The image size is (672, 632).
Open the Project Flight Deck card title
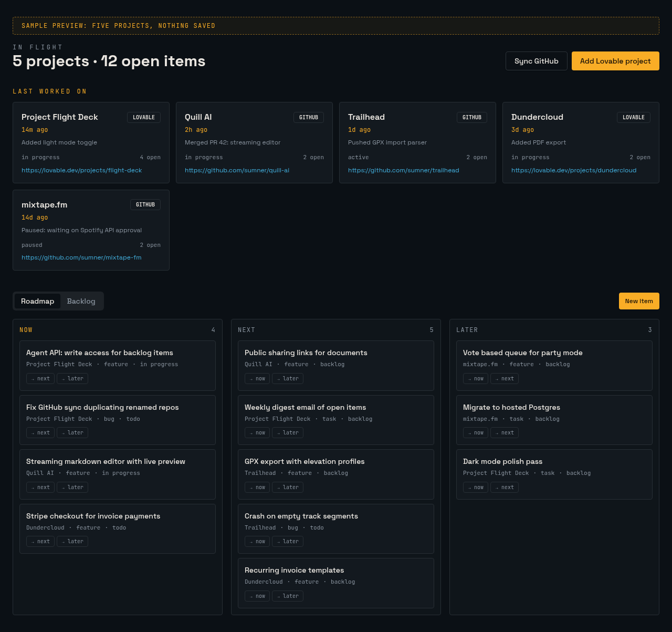pos(60,117)
